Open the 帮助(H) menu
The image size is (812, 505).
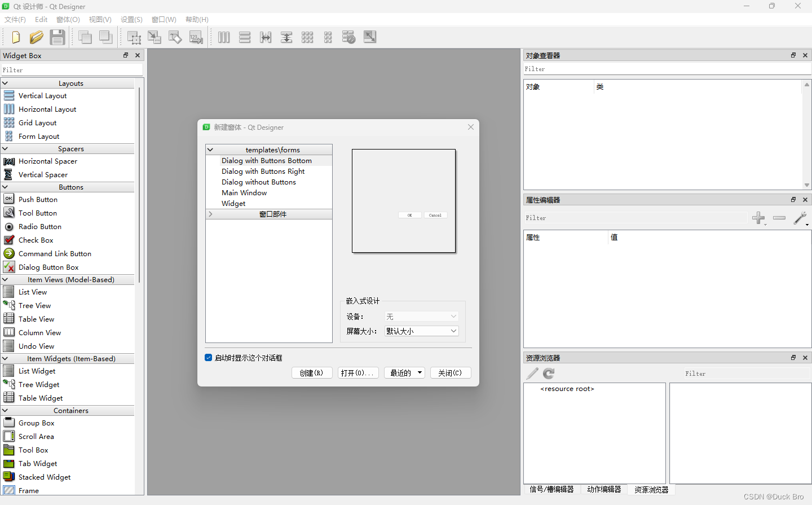pos(197,20)
